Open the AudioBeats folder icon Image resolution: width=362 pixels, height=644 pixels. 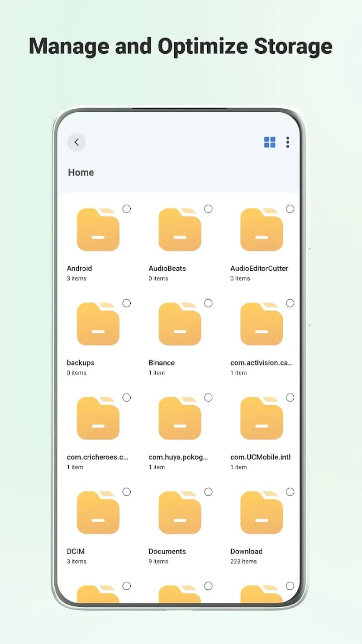[180, 229]
